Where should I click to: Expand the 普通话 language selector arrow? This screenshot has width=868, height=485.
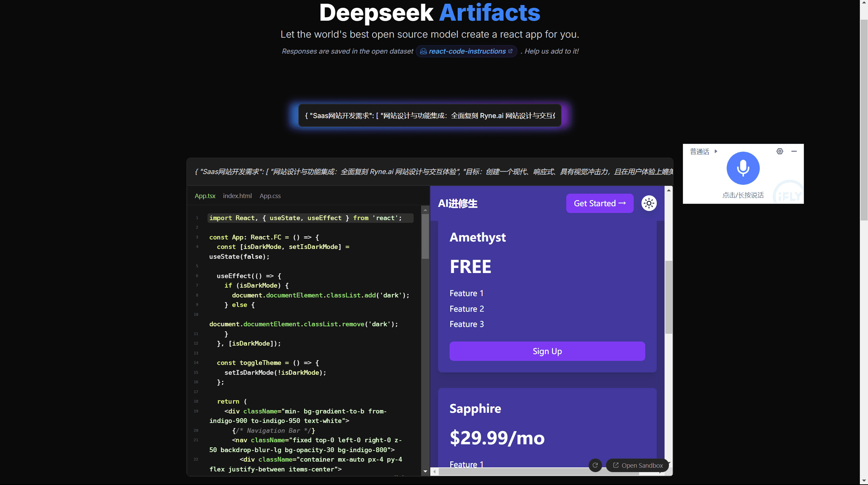point(716,151)
